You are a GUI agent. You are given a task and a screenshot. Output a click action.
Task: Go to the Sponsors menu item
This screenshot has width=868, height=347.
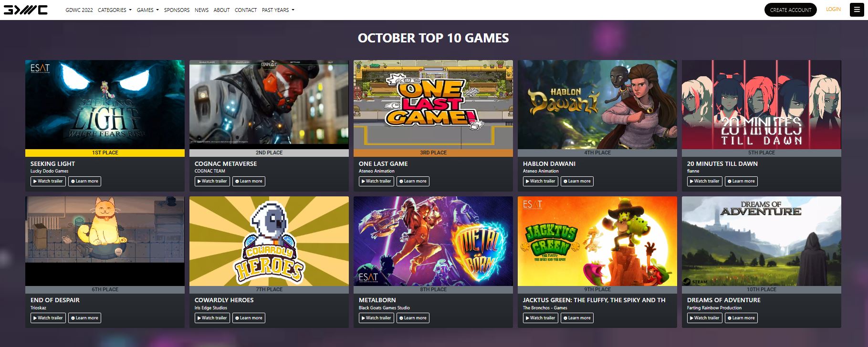pos(177,10)
